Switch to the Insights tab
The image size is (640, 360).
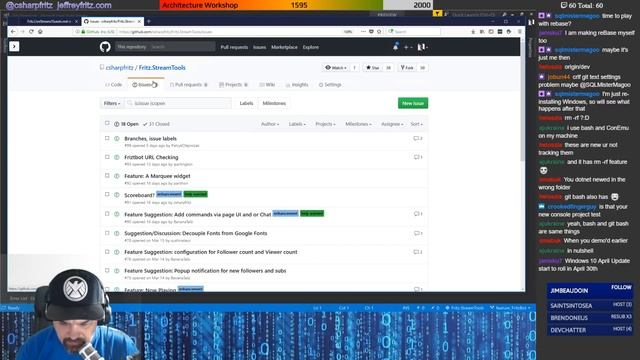tap(297, 85)
